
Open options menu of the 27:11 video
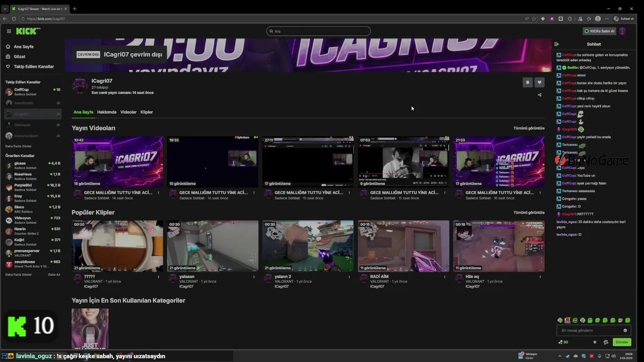[349, 193]
